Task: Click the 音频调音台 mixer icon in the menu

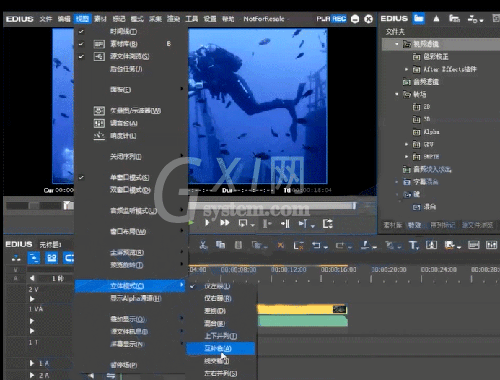Action: tap(99, 124)
